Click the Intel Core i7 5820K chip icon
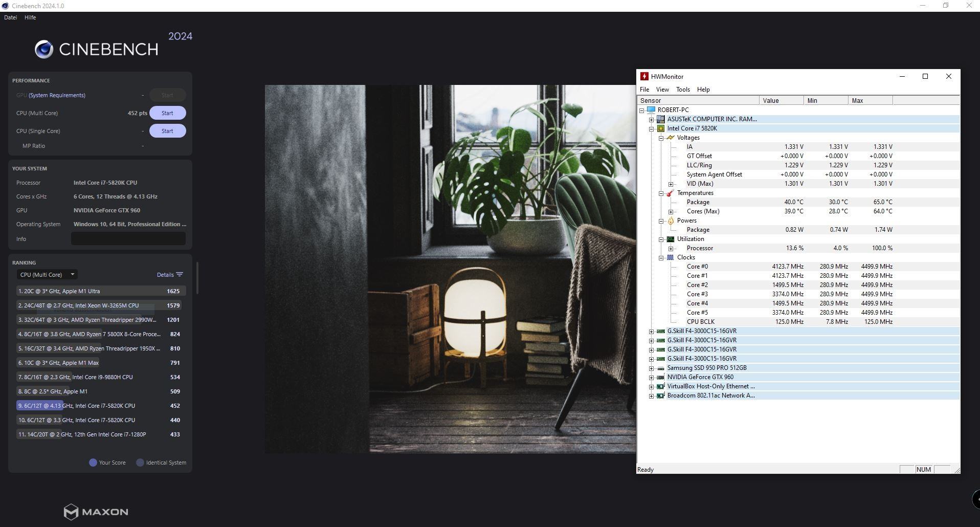Image resolution: width=980 pixels, height=527 pixels. click(661, 128)
